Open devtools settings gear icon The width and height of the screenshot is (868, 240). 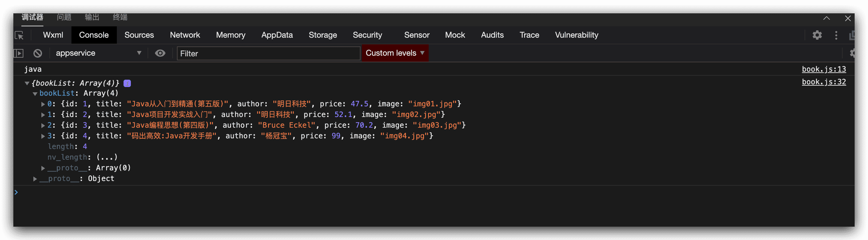coord(817,35)
